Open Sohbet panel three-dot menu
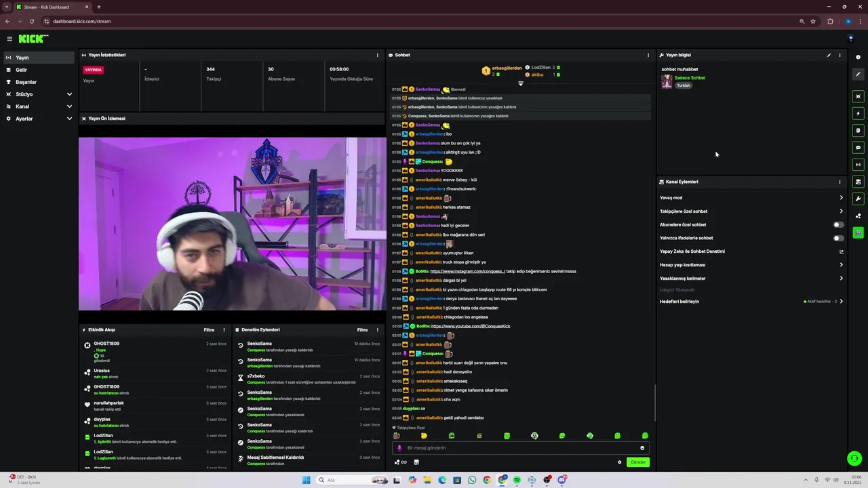The image size is (868, 488). click(x=648, y=55)
